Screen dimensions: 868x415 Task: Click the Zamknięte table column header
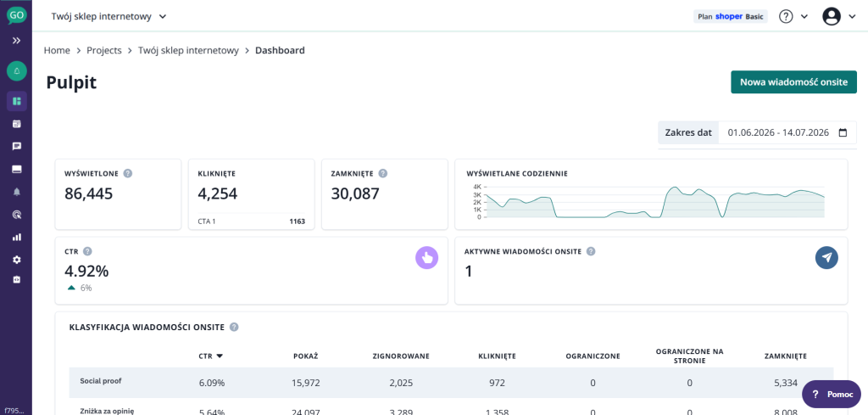[x=786, y=356]
